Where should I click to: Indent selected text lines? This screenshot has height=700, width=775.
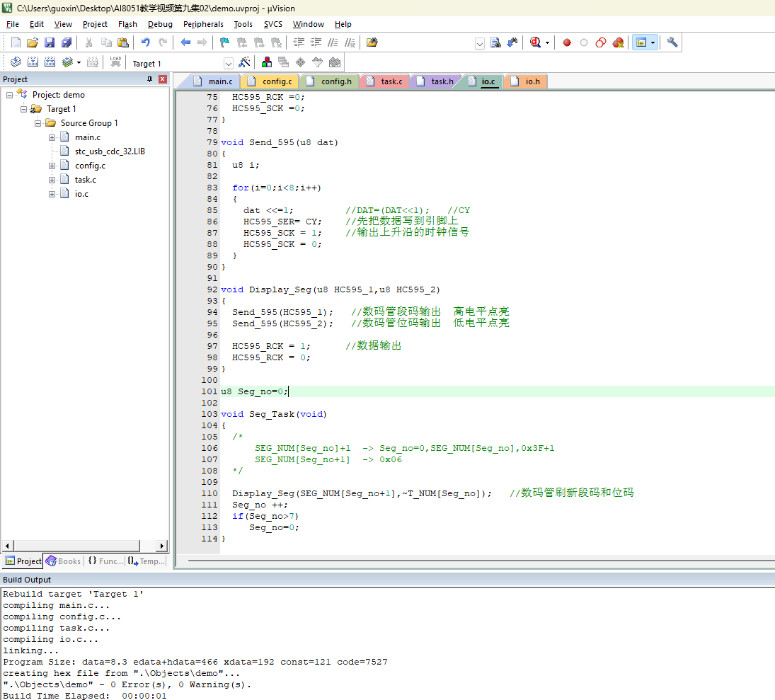tap(299, 42)
